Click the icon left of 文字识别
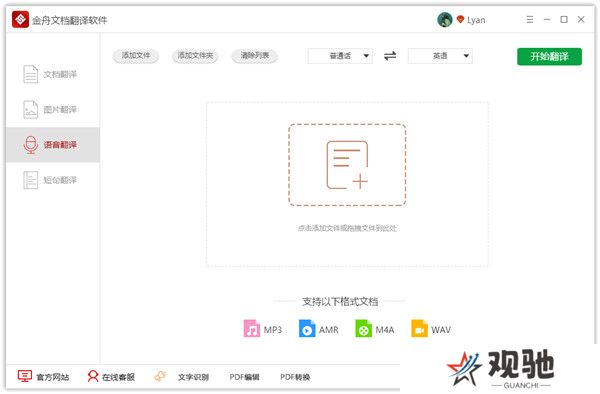Image resolution: width=600 pixels, height=394 pixels. 160,376
